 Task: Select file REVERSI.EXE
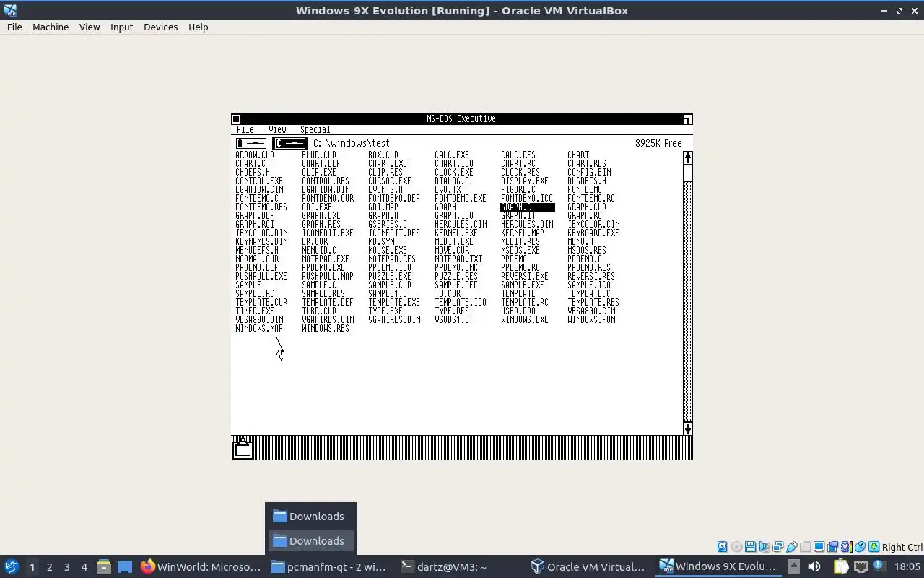[x=525, y=276]
